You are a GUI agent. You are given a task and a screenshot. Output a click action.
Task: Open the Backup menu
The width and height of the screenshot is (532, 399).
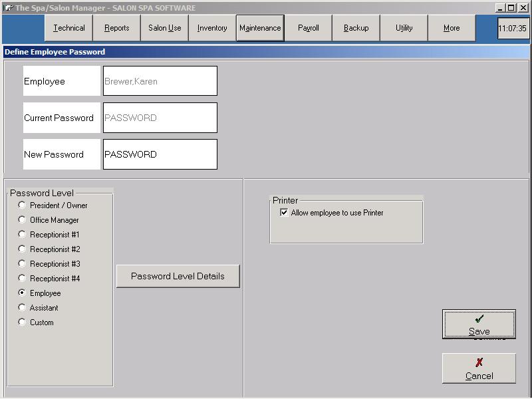356,28
